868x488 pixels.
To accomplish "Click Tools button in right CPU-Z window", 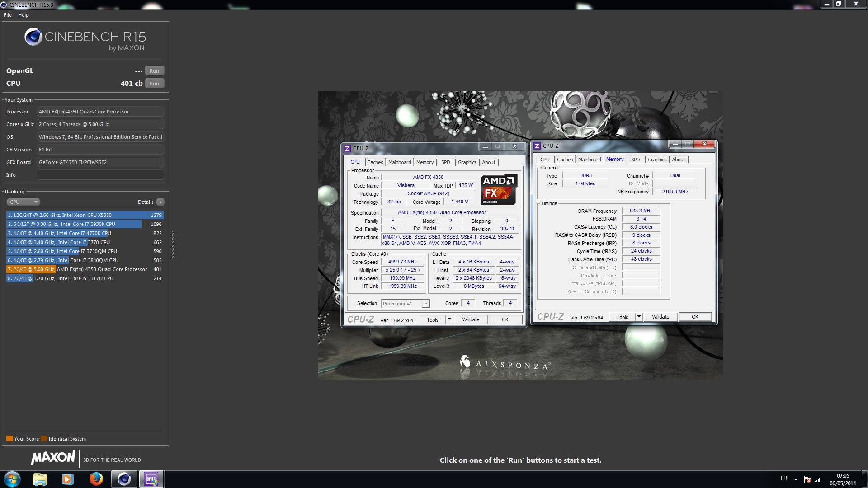I will coord(623,317).
